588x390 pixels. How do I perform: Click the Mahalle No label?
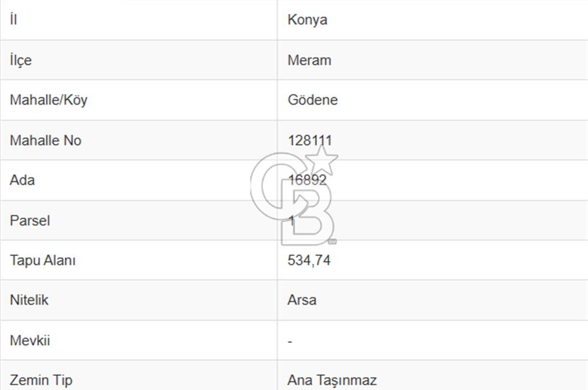point(45,140)
